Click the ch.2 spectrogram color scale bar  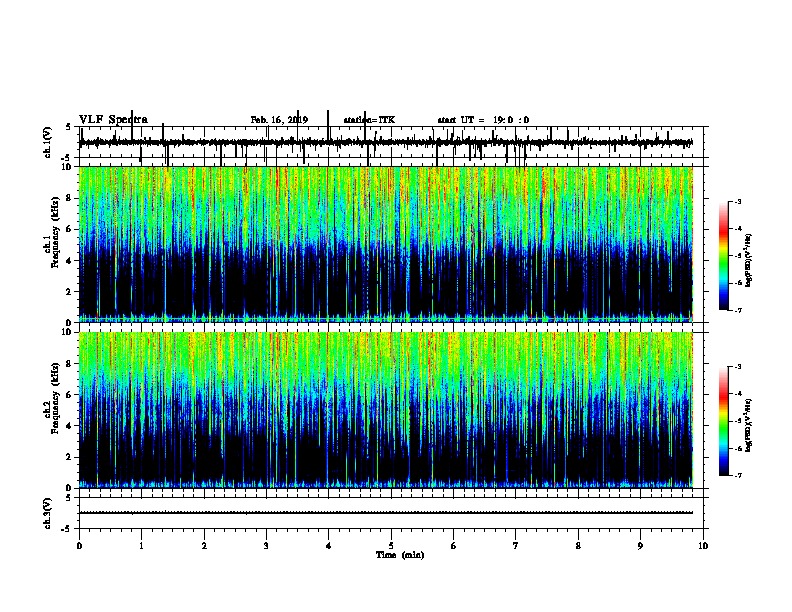pos(723,421)
